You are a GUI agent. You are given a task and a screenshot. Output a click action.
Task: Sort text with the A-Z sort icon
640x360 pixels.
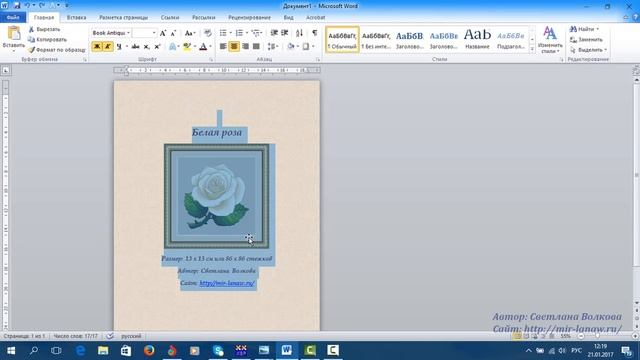pyautogui.click(x=299, y=33)
